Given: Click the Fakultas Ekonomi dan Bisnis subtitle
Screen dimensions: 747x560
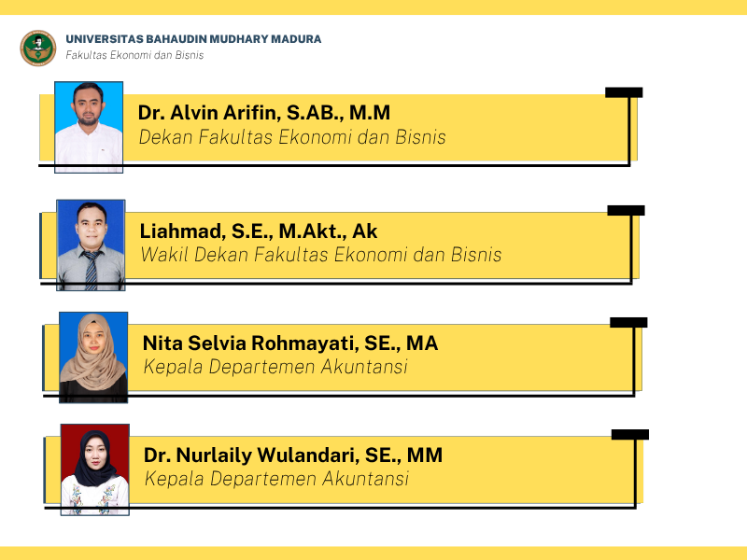Looking at the screenshot, I should [134, 55].
